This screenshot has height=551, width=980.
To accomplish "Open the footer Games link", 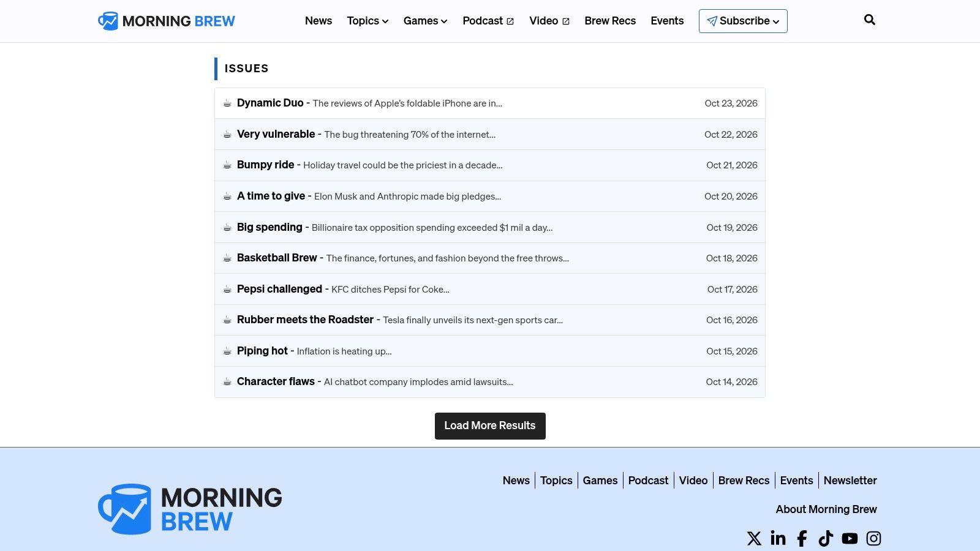I will 600,481.
